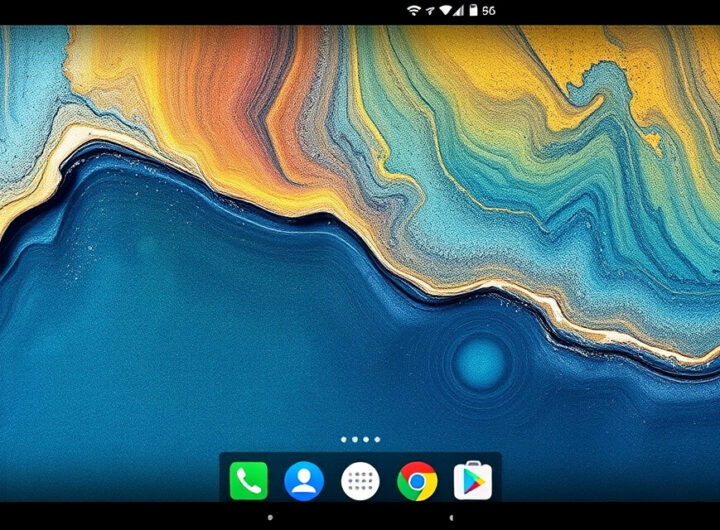Open the green Phone dialer app
The width and height of the screenshot is (720, 530).
click(248, 481)
